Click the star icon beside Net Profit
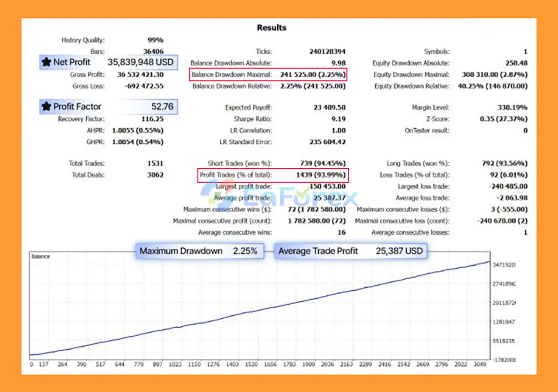 [46, 62]
